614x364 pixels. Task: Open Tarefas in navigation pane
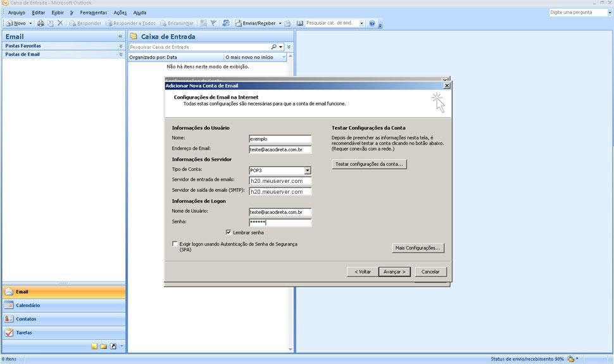coord(24,332)
